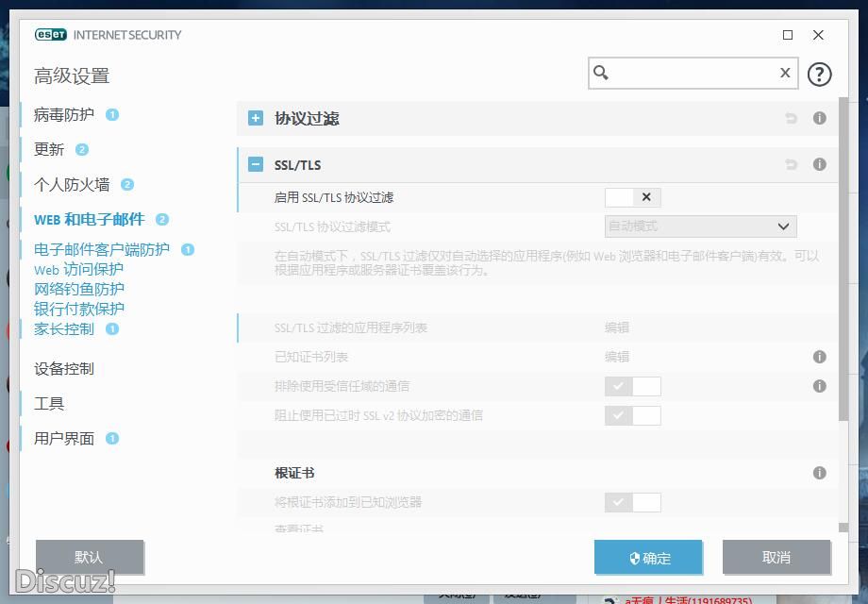This screenshot has width=868, height=604.
Task: Open 个人防火墙 settings category
Action: click(x=72, y=185)
